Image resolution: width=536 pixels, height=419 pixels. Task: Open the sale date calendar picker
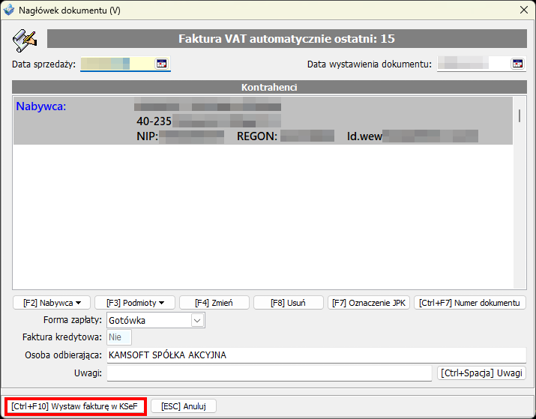click(162, 64)
